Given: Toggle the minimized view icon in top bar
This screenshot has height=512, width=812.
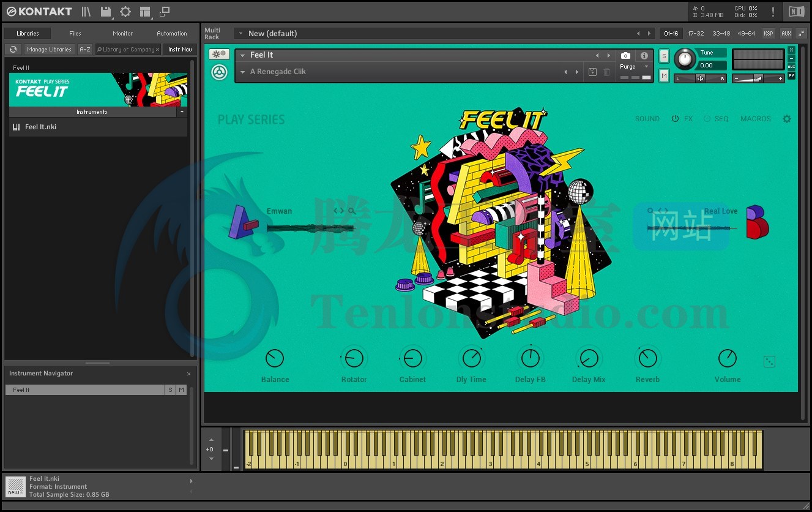Looking at the screenshot, I should (x=165, y=12).
